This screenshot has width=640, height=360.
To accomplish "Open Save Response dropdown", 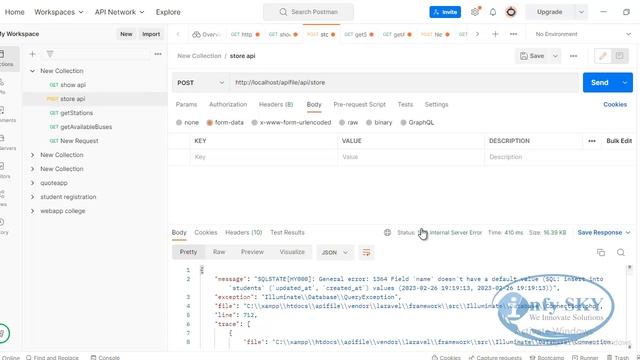I will 604,232.
